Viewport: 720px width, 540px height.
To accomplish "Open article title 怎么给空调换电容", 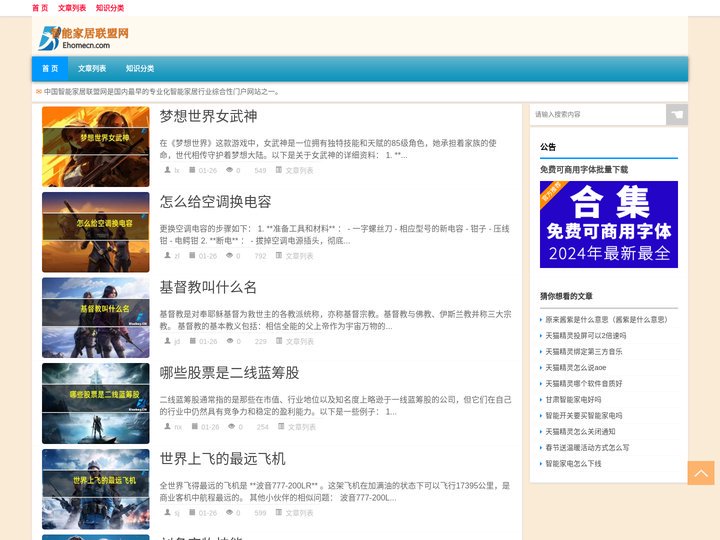I will click(x=215, y=202).
